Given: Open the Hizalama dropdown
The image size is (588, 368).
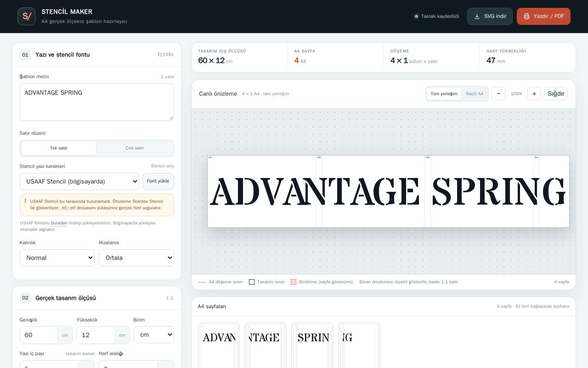Looking at the screenshot, I should pos(136,258).
